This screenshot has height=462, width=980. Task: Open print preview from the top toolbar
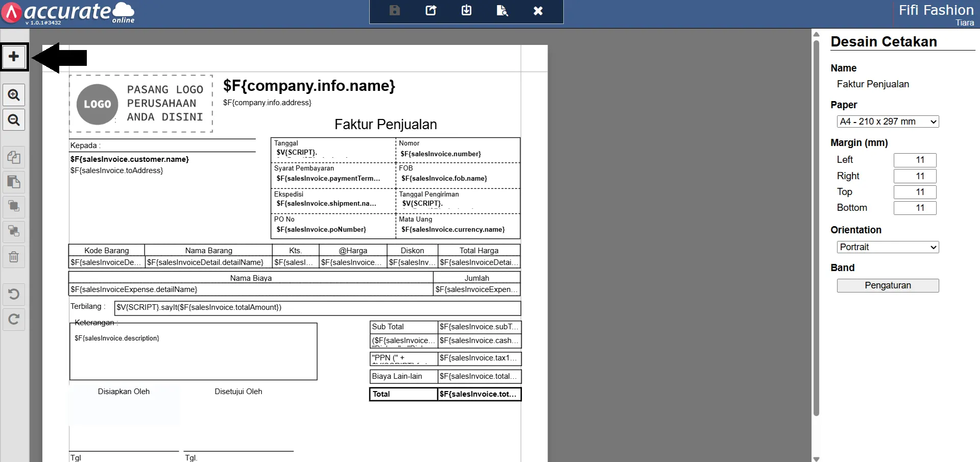[502, 11]
